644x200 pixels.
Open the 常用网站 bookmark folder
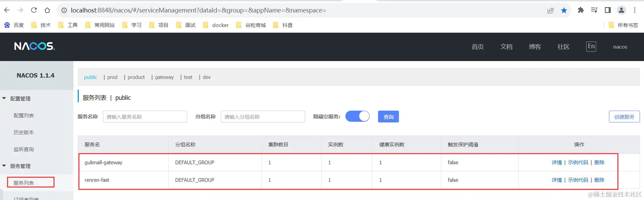click(100, 25)
